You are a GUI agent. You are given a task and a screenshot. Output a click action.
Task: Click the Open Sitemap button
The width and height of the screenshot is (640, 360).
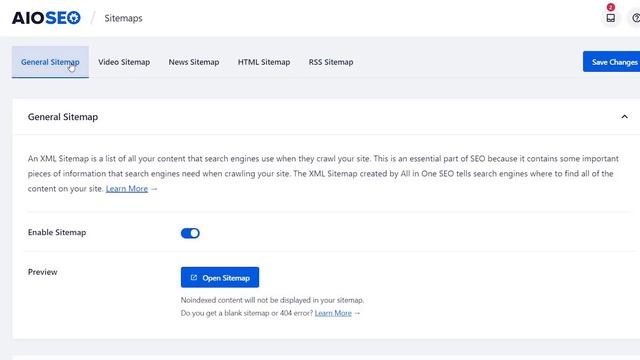pyautogui.click(x=220, y=278)
